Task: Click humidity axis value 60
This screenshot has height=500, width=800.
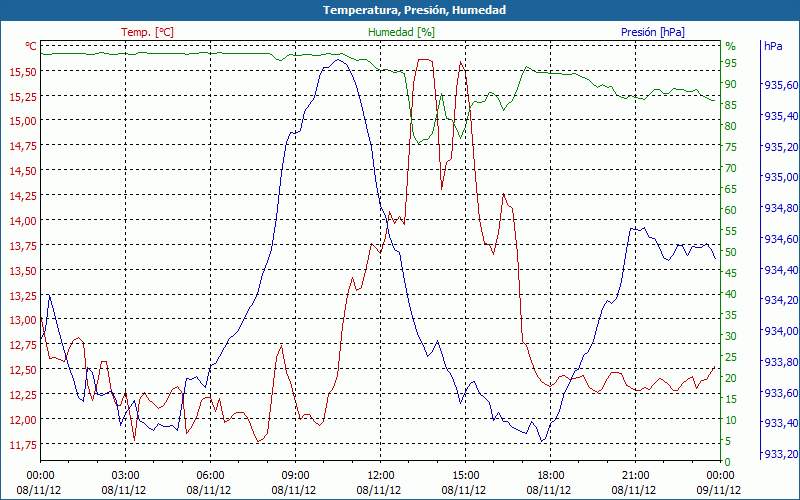Action: coord(731,210)
